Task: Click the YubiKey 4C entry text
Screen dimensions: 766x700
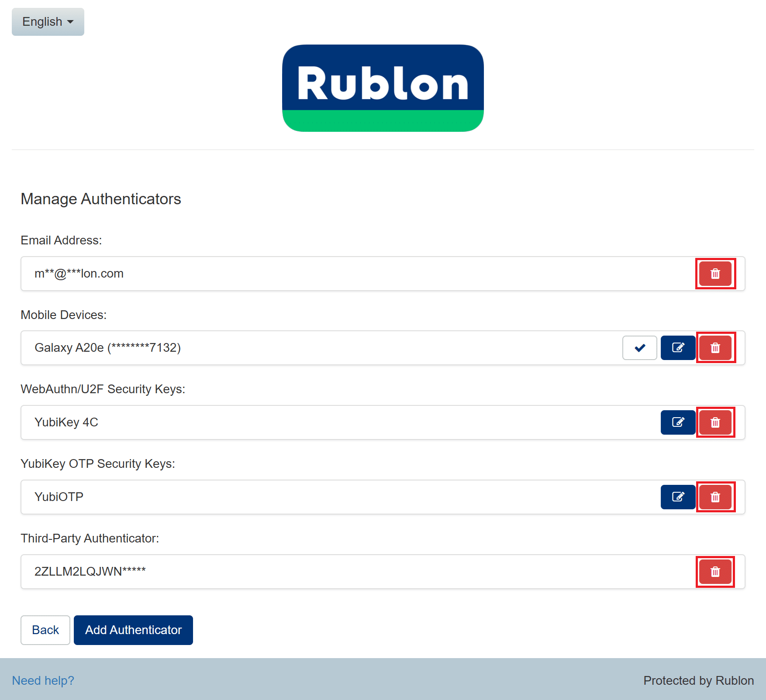Action: tap(66, 422)
